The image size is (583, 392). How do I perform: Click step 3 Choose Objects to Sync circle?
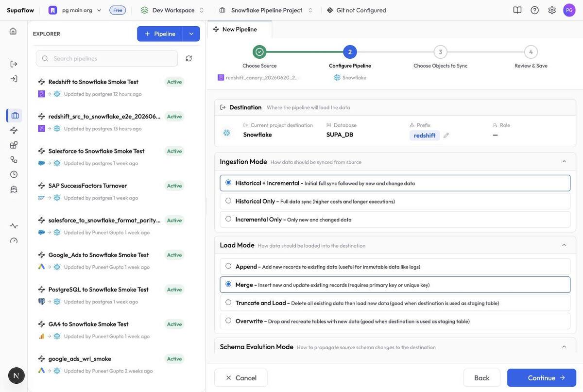click(441, 52)
